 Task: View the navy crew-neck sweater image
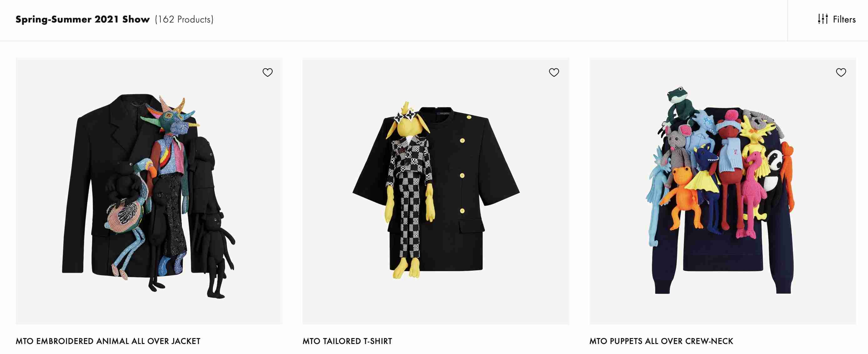(x=723, y=191)
